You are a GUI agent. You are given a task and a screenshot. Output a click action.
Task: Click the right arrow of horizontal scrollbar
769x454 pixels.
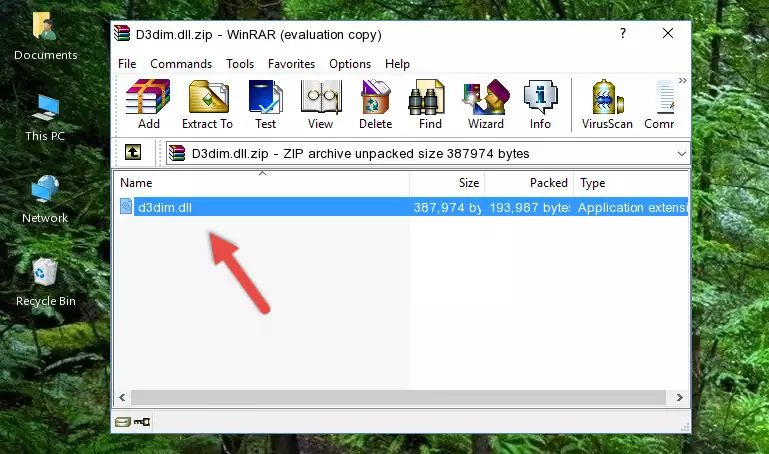[680, 398]
